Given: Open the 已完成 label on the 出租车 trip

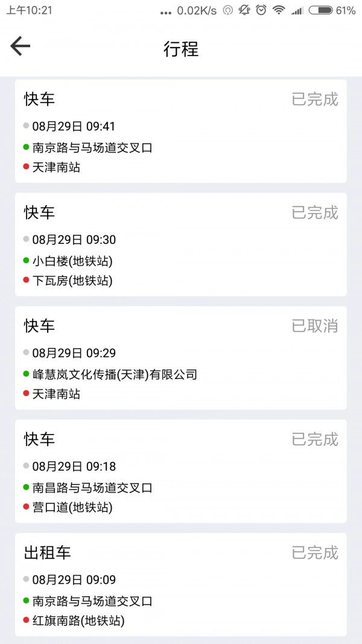Looking at the screenshot, I should pos(314,553).
